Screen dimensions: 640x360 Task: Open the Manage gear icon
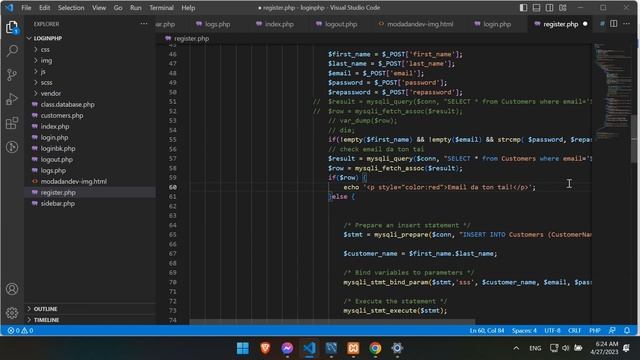[x=12, y=313]
